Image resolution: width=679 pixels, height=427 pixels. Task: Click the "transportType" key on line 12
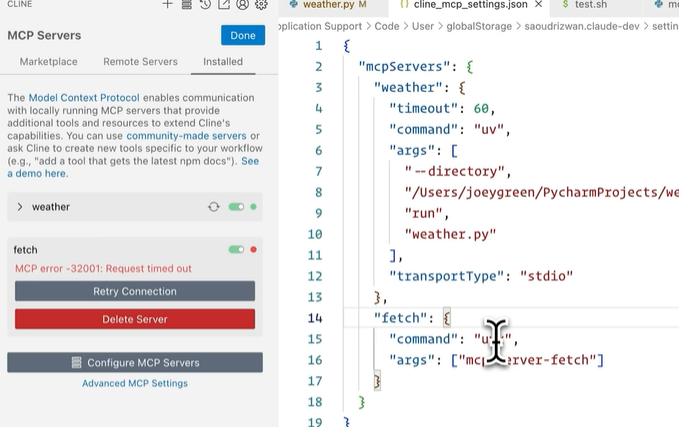446,276
